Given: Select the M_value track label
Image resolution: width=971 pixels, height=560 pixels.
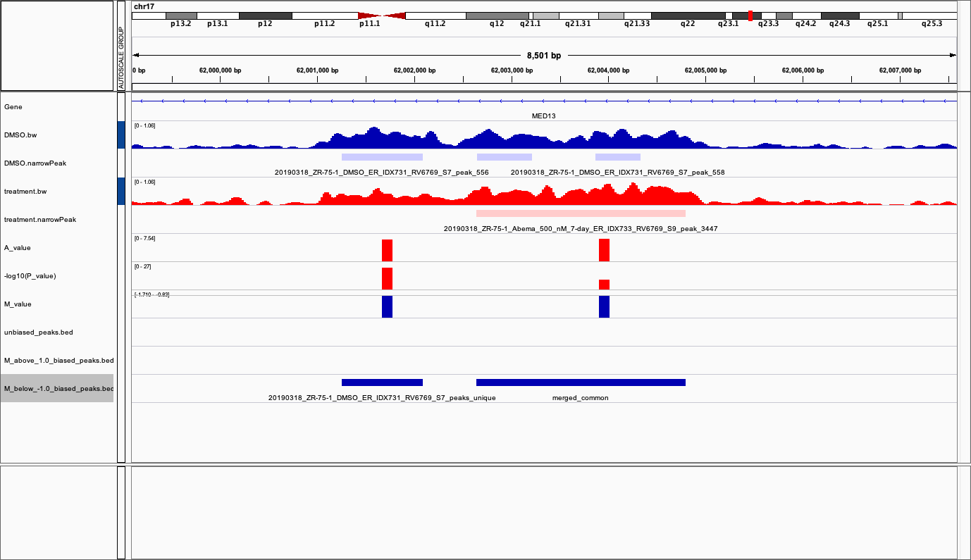Looking at the screenshot, I should pyautogui.click(x=18, y=304).
